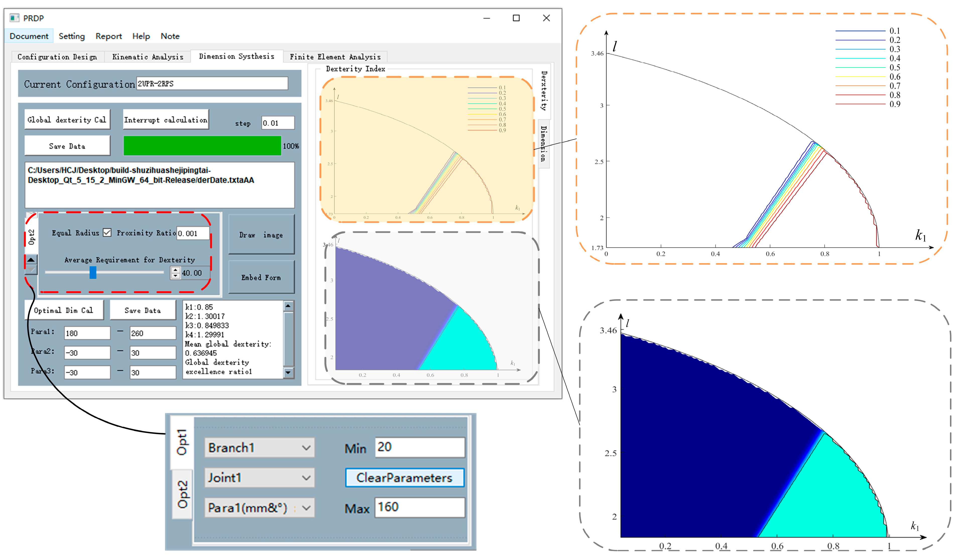963x560 pixels.
Task: Switch to Kinematic Analysis tab
Action: [x=148, y=57]
